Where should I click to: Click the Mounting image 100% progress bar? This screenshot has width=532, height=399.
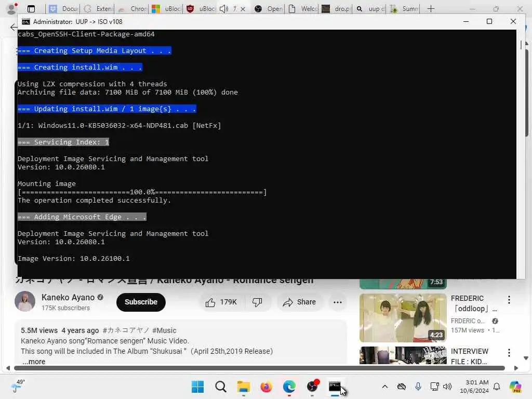142,192
